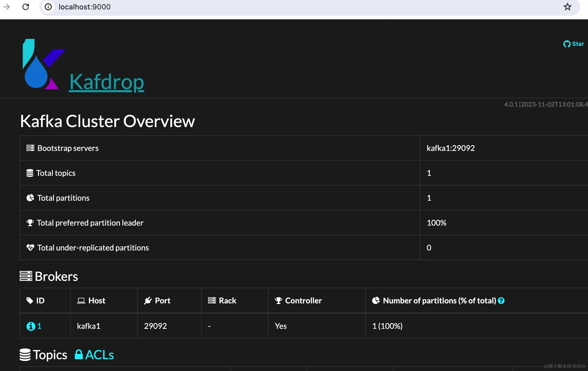Click the Brokers heading server icon
588x371 pixels.
(x=26, y=276)
